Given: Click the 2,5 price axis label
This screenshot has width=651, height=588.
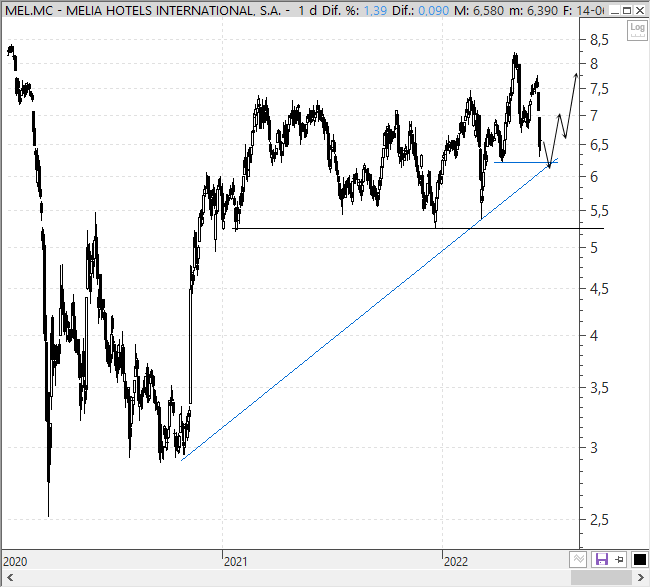Looking at the screenshot, I should tap(599, 519).
